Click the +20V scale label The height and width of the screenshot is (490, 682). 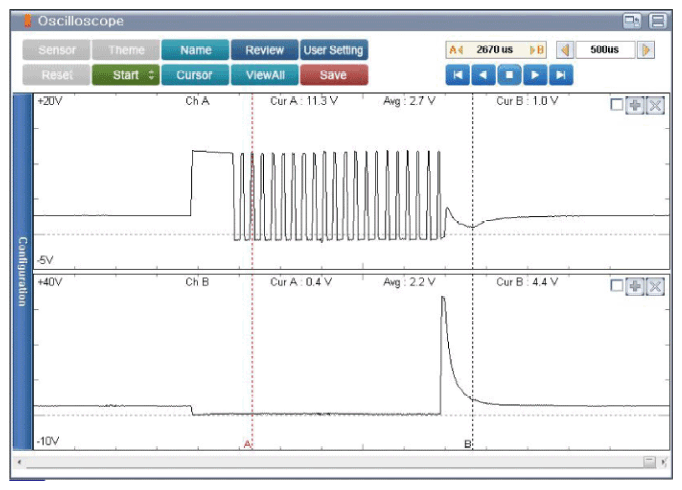coord(50,101)
